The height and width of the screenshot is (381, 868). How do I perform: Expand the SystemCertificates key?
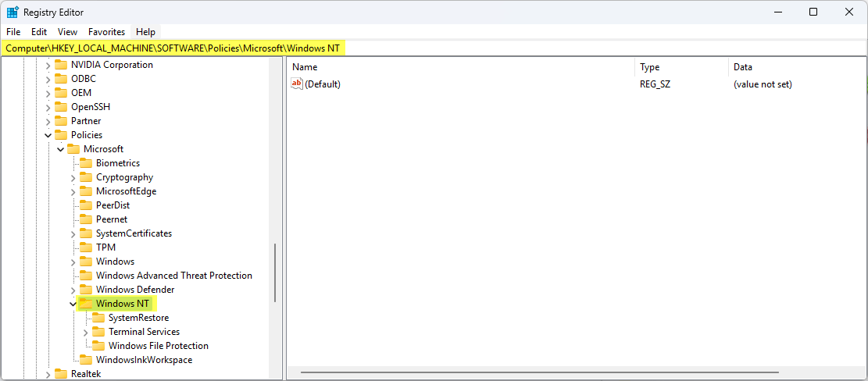click(x=73, y=233)
